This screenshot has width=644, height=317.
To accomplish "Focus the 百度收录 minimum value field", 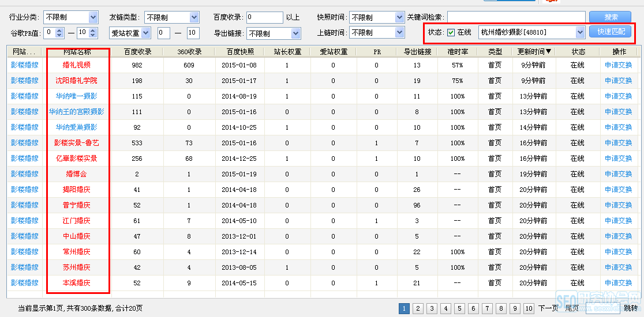I will click(264, 17).
